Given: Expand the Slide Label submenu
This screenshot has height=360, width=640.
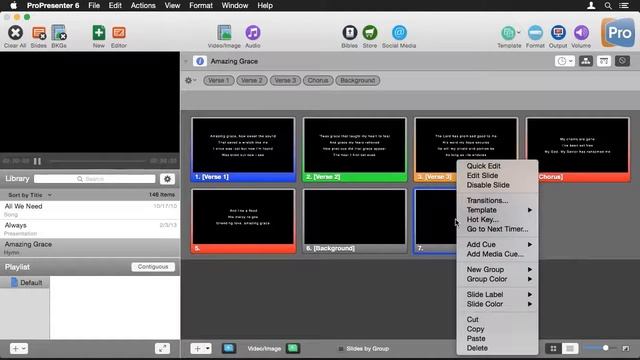Looking at the screenshot, I should click(497, 294).
